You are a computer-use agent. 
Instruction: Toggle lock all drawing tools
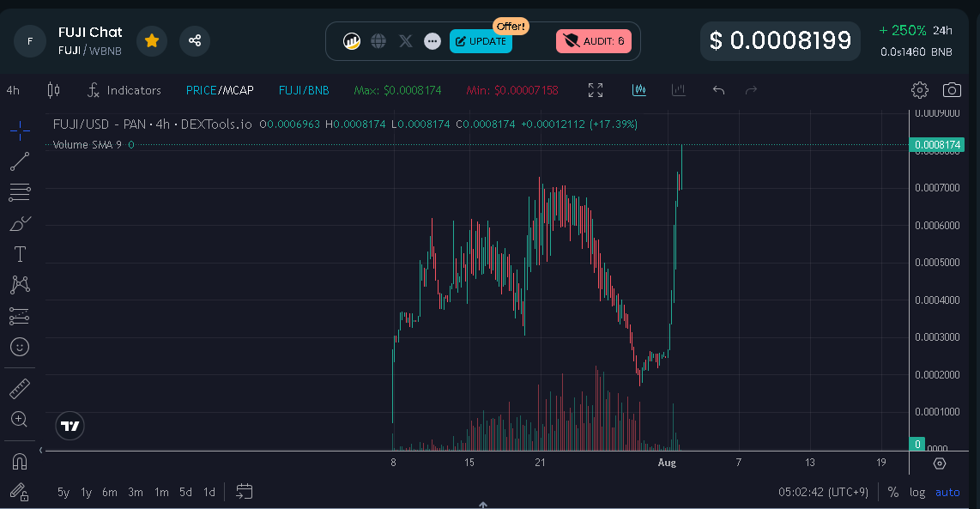[20, 492]
